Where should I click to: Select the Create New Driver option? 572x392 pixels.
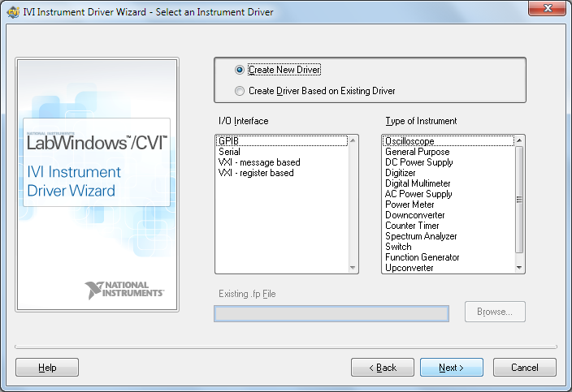[240, 70]
